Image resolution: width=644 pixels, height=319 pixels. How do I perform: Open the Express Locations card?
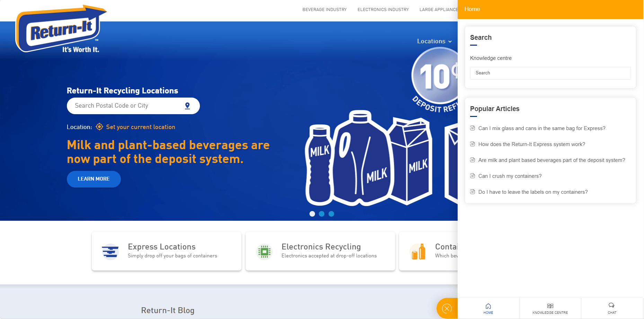click(167, 251)
